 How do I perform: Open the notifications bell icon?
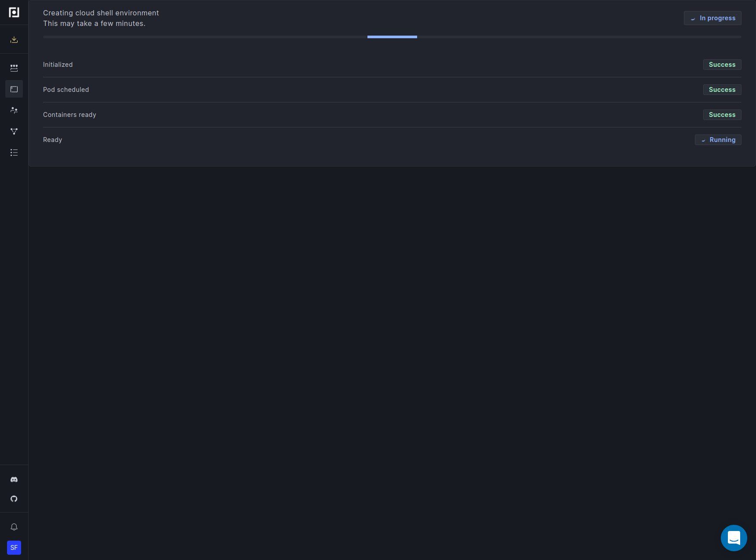14,527
